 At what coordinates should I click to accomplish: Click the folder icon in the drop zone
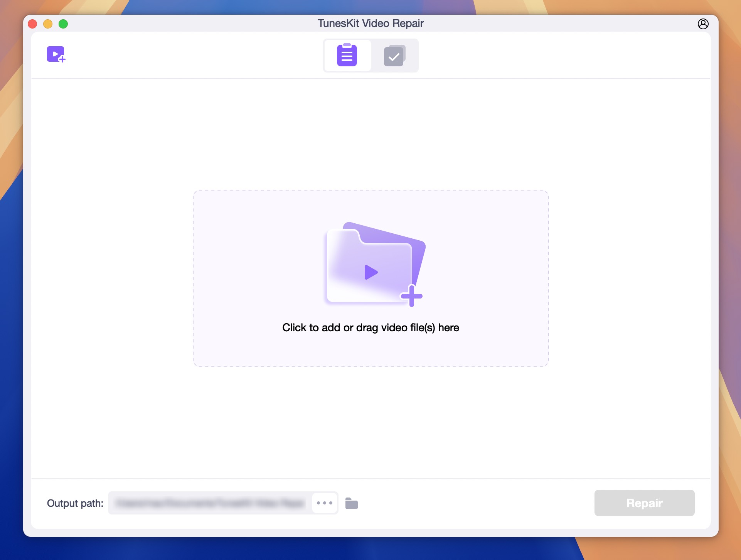pyautogui.click(x=374, y=265)
